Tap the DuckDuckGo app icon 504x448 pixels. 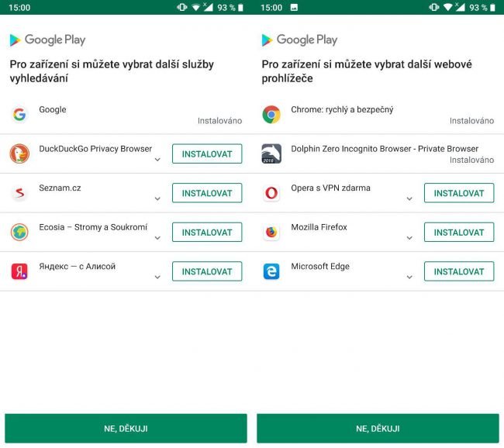point(19,153)
